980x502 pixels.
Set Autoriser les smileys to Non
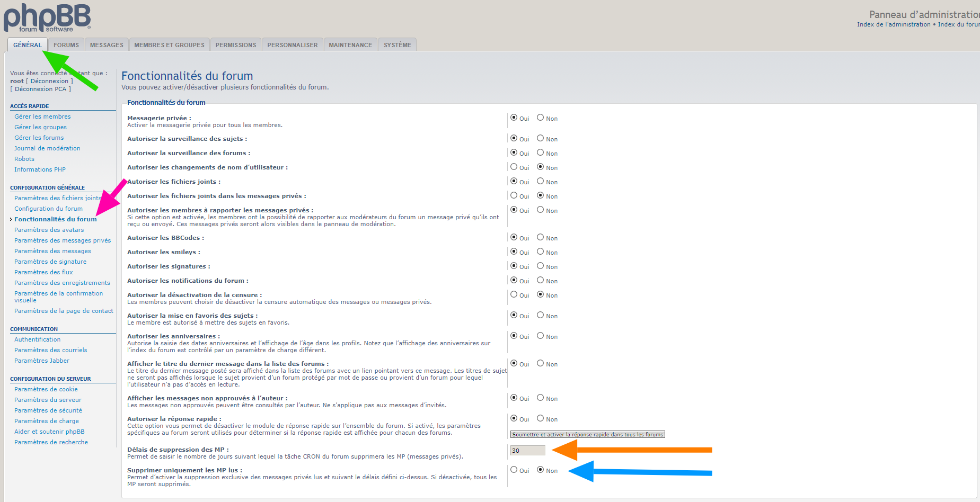(x=540, y=252)
